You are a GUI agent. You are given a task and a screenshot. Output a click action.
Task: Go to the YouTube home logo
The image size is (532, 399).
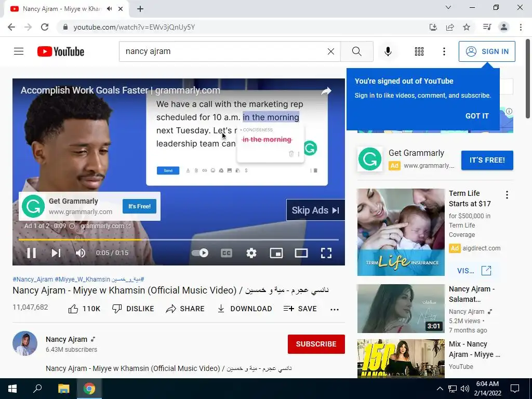tap(61, 51)
